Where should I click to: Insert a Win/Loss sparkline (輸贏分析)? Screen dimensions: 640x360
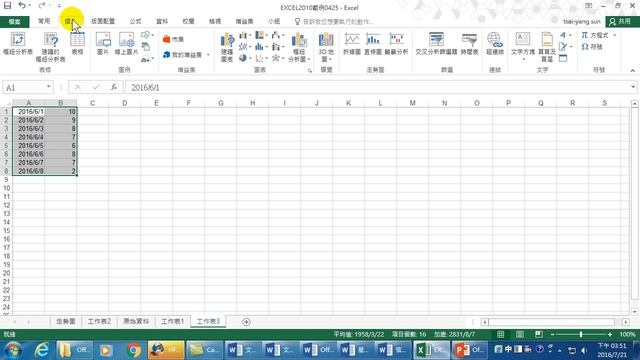396,44
